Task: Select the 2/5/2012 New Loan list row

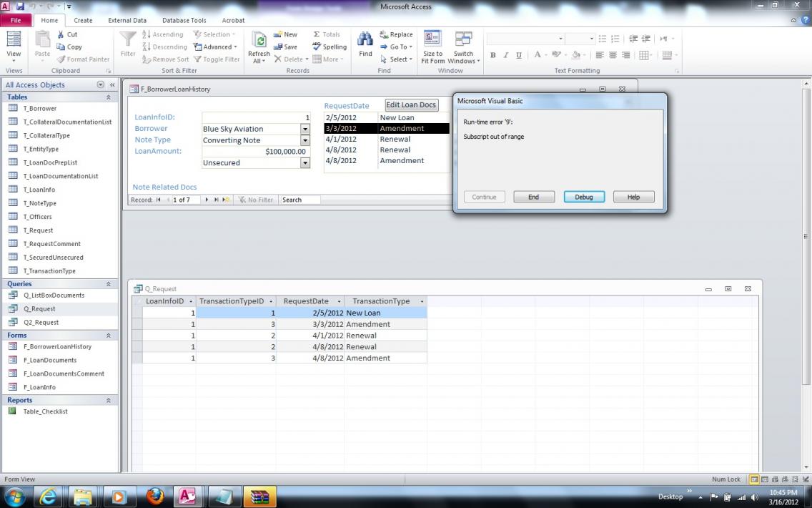Action: click(x=387, y=117)
